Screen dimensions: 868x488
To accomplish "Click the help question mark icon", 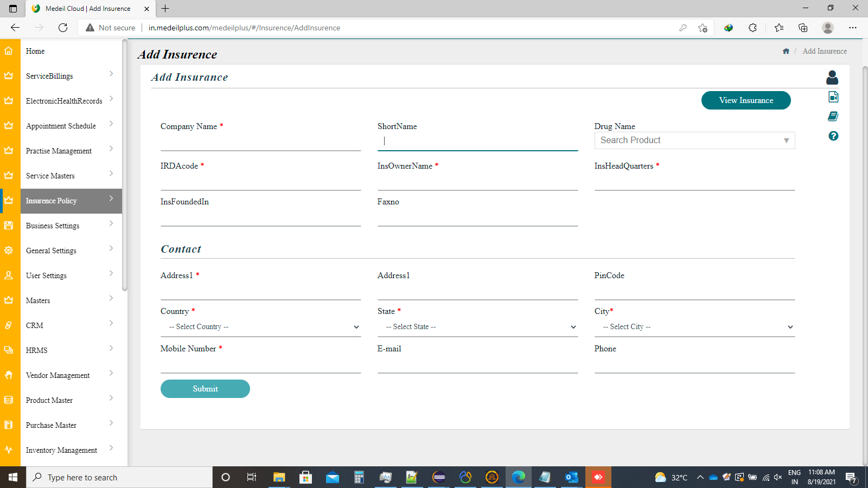I will 833,136.
